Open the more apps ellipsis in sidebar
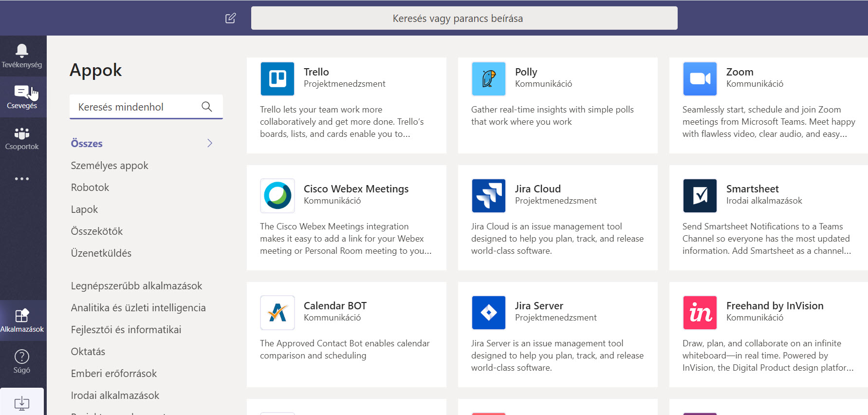This screenshot has width=868, height=415. (x=22, y=179)
